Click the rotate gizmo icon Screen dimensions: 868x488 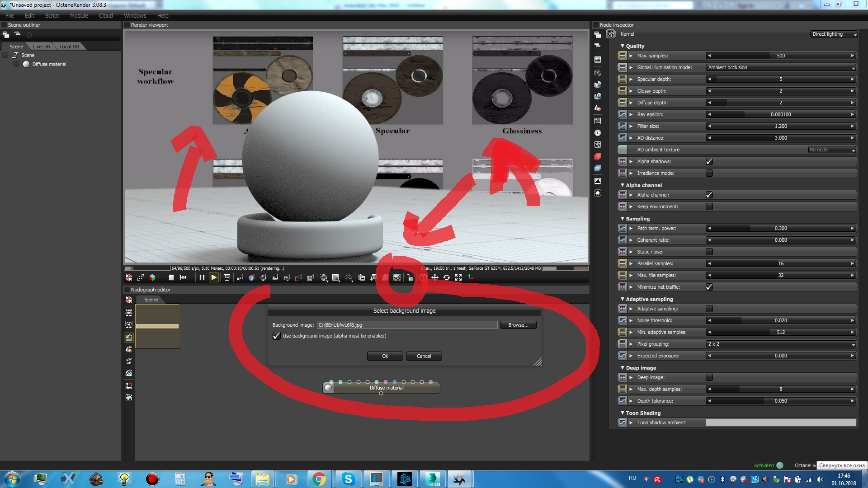click(x=447, y=277)
